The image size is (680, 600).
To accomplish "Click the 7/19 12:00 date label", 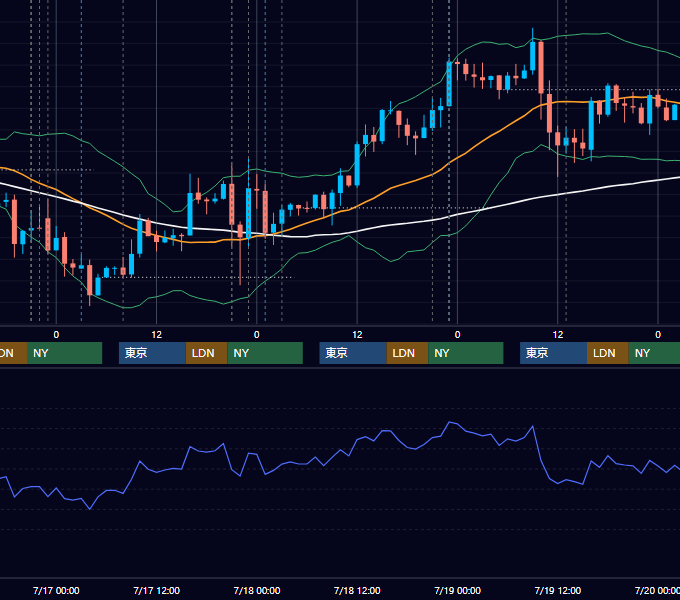I will pyautogui.click(x=558, y=590).
